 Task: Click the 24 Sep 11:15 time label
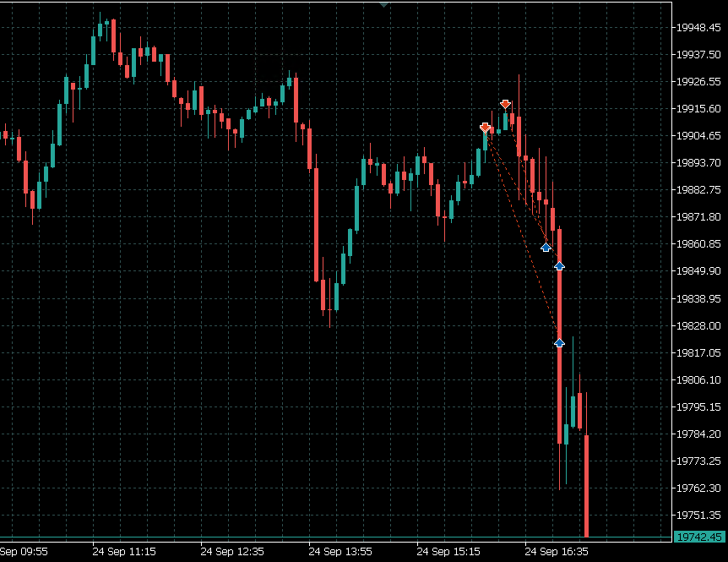pos(124,552)
